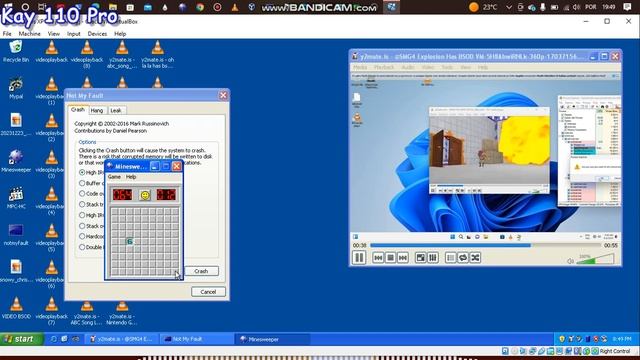Select the y2mate.is abc_song desktop file
This screenshot has width=640, height=360.
122,54
